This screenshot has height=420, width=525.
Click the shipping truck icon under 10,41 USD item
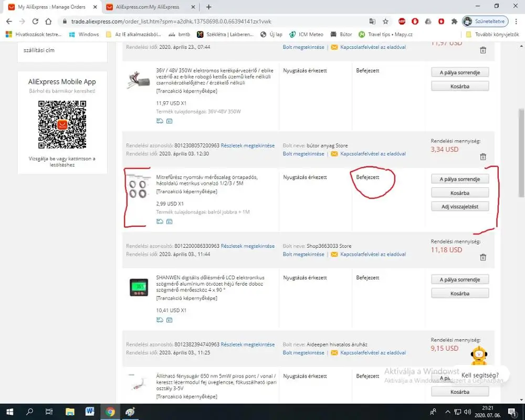(160, 320)
